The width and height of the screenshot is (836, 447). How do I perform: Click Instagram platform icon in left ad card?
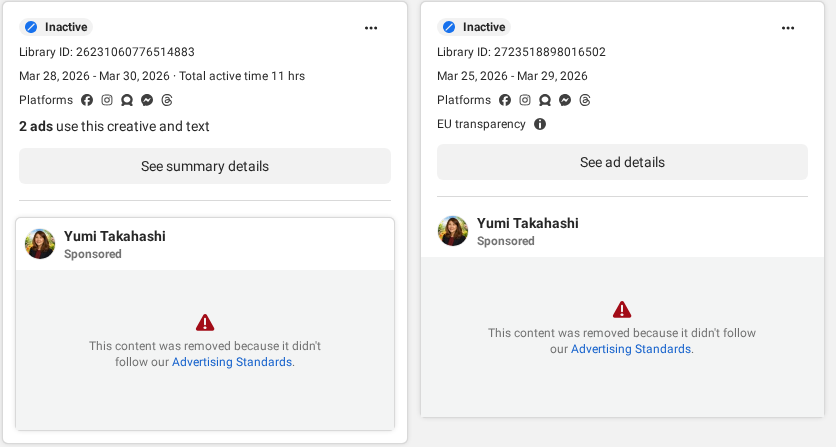tap(107, 100)
